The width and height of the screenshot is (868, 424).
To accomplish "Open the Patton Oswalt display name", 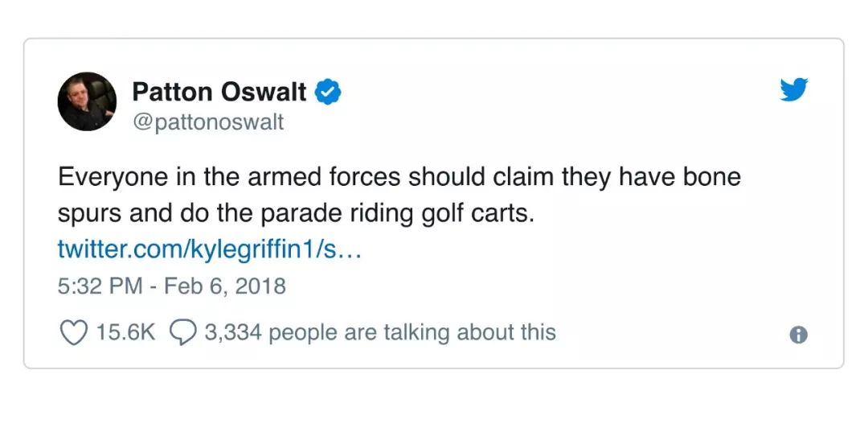I will point(219,93).
